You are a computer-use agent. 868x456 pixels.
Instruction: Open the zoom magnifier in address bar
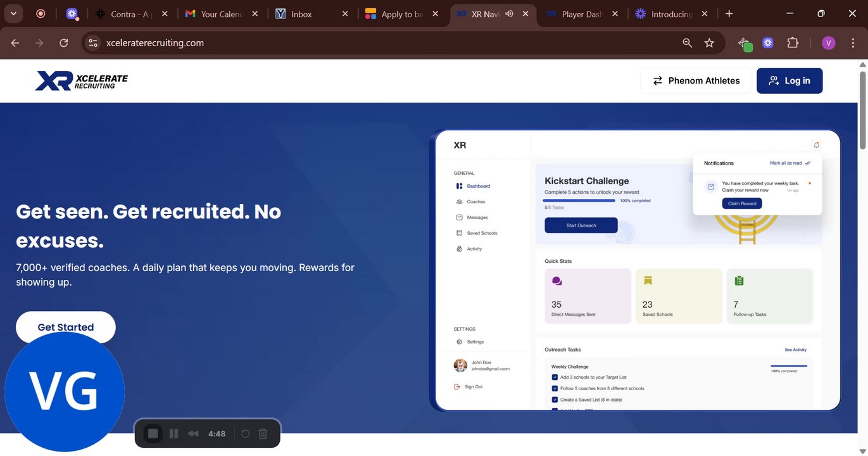click(x=688, y=42)
